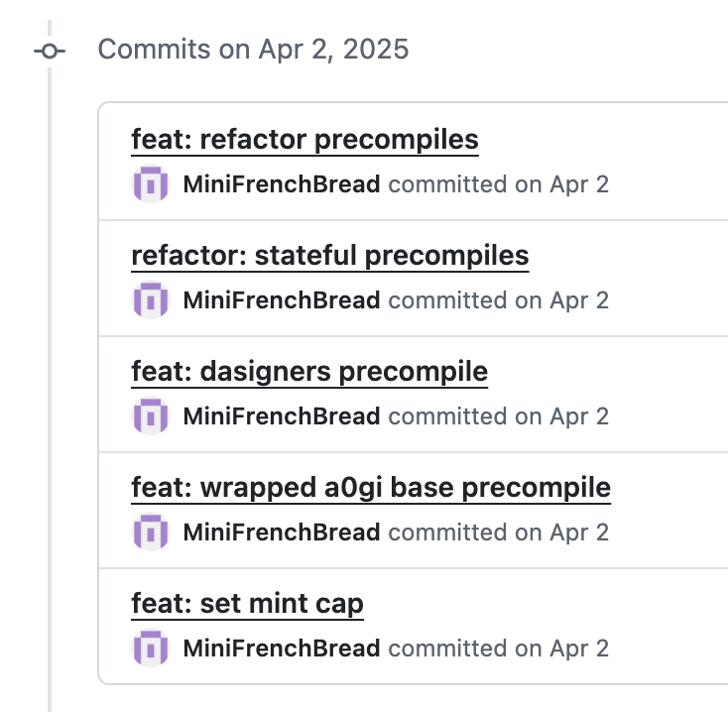The width and height of the screenshot is (728, 712).
Task: Click avatar under 'wrapped a0gi base precompile' commit
Action: click(x=151, y=533)
